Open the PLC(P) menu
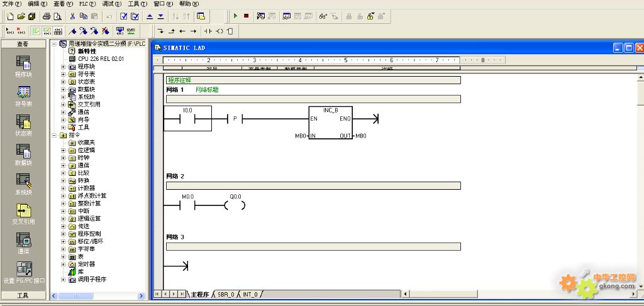 pos(87,4)
